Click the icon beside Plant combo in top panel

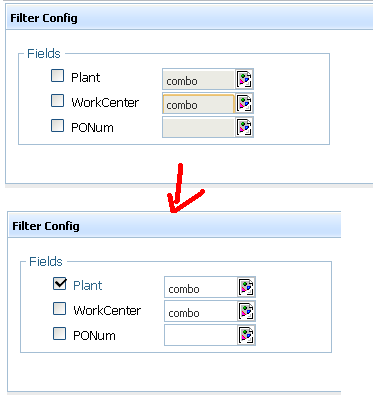pos(244,79)
